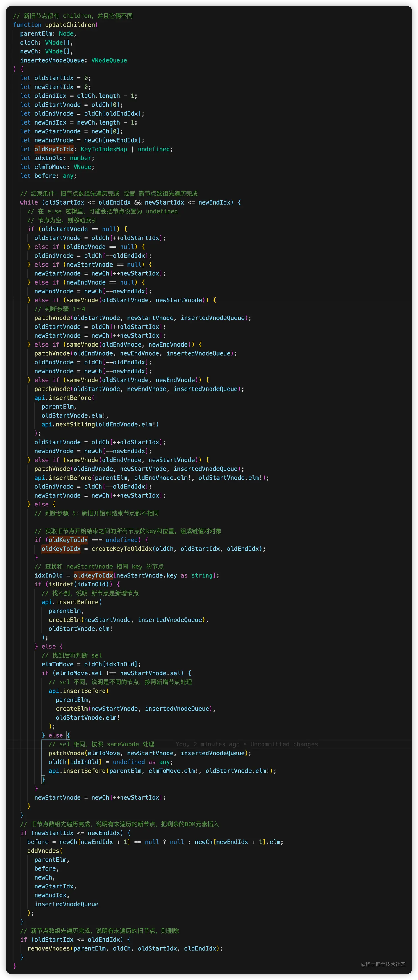
Task: Click 'let oldEndIdx = oldCh.length - 1;'
Action: [x=79, y=96]
